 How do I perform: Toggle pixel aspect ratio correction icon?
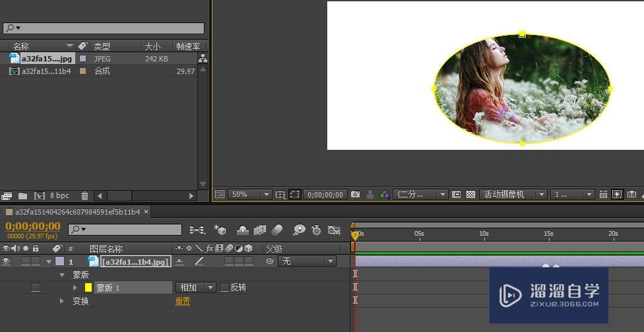click(603, 194)
